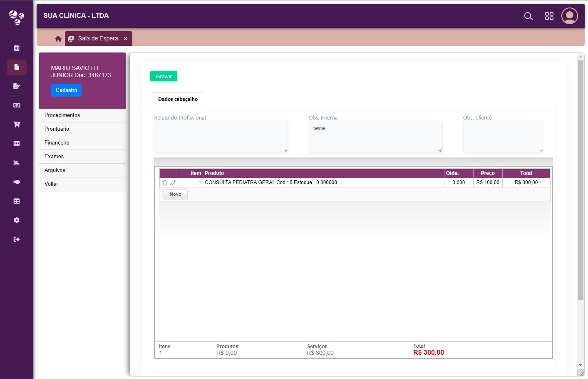Click the vertical scrollbar thumb
The width and height of the screenshot is (588, 379).
[581, 180]
